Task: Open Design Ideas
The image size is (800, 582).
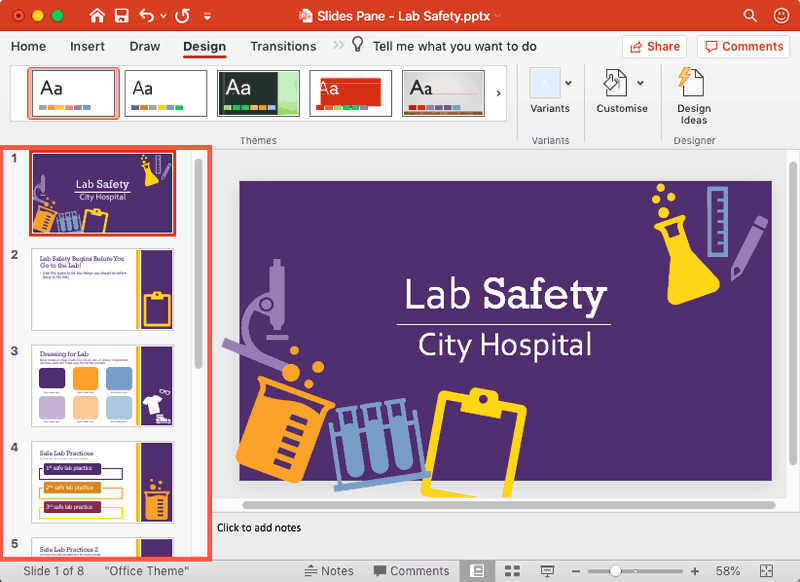Action: (693, 95)
